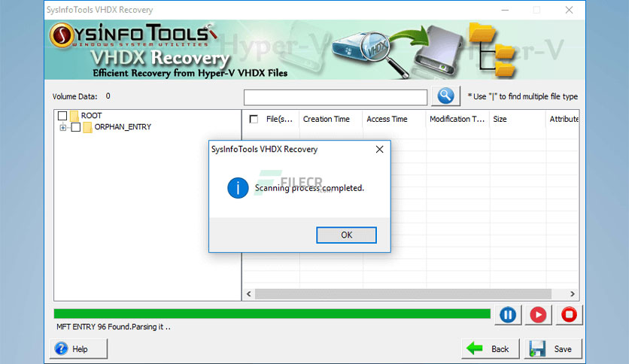Click the ROOT folder icon

point(74,116)
